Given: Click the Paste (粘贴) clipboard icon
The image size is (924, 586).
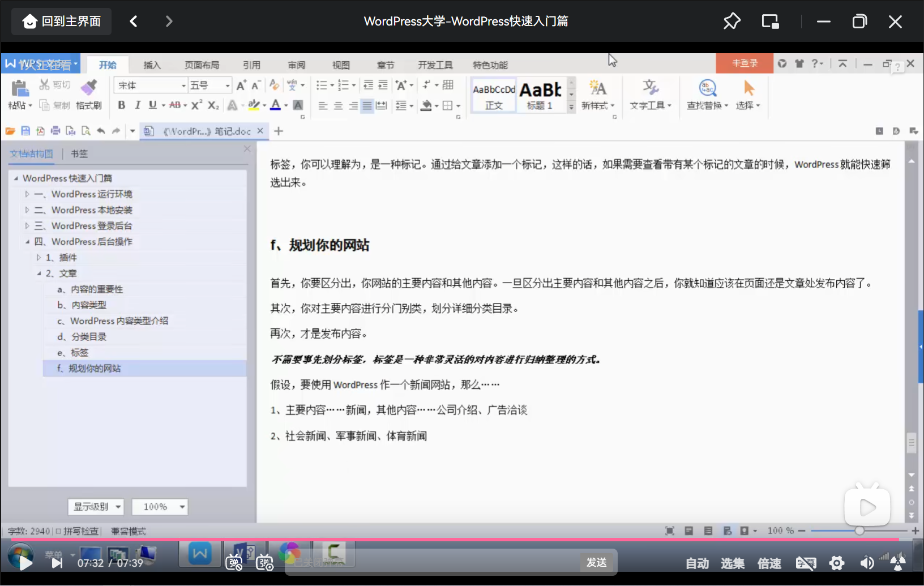Looking at the screenshot, I should click(20, 88).
